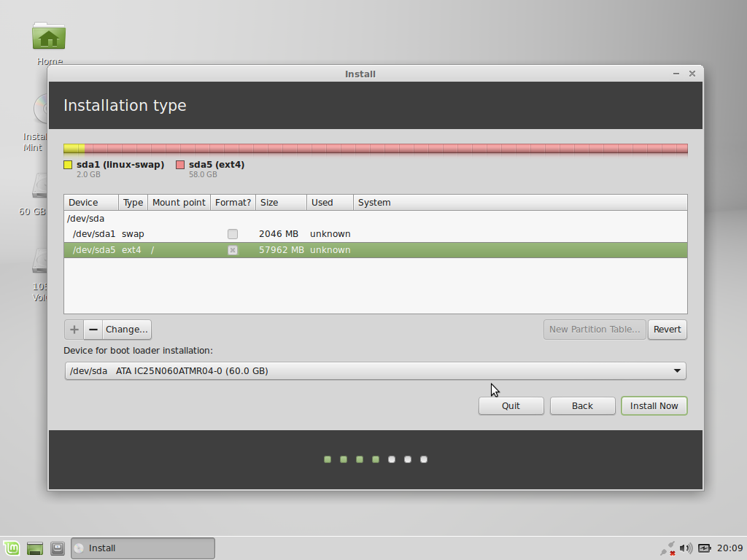The width and height of the screenshot is (747, 560).
Task: Click the network status tray icon
Action: click(668, 548)
